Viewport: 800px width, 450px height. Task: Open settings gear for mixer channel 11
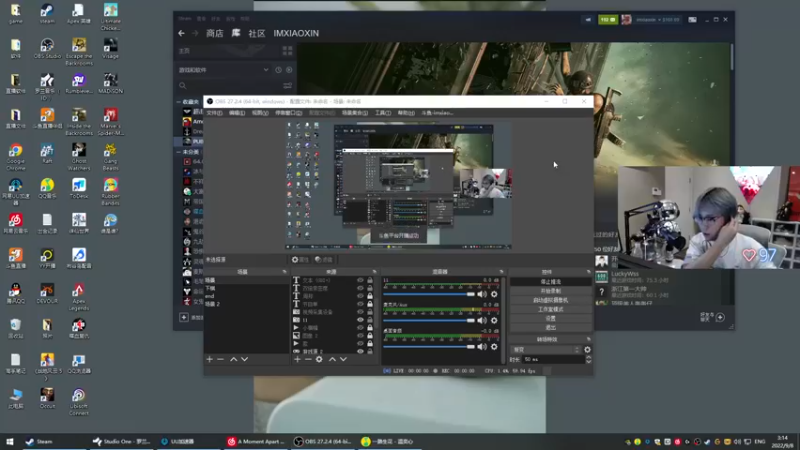pyautogui.click(x=494, y=294)
